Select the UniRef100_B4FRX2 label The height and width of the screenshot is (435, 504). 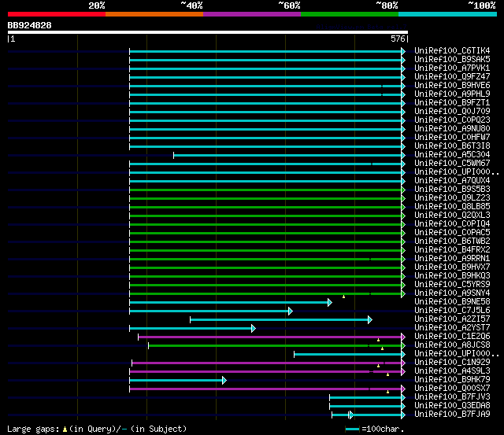452,250
